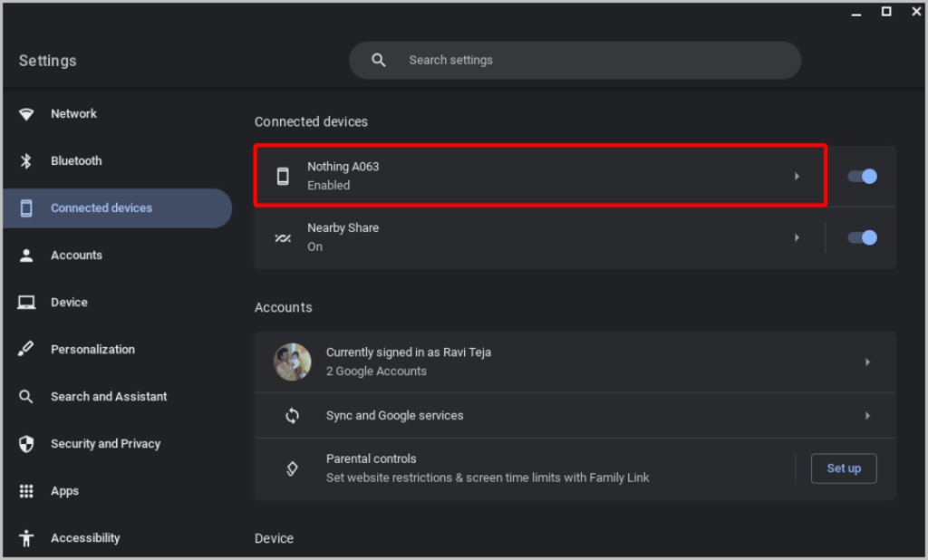Click the Connected devices phone icon in sidebar
The height and width of the screenshot is (560, 928).
coord(26,208)
